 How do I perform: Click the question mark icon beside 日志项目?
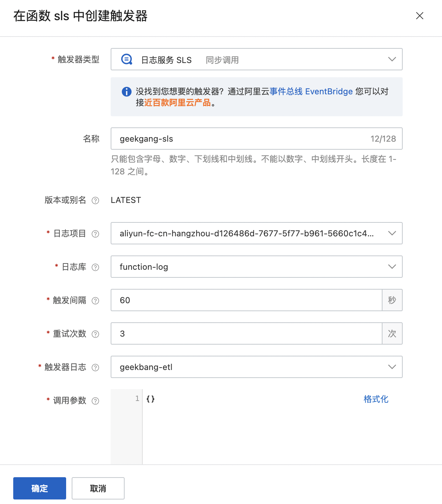(95, 234)
